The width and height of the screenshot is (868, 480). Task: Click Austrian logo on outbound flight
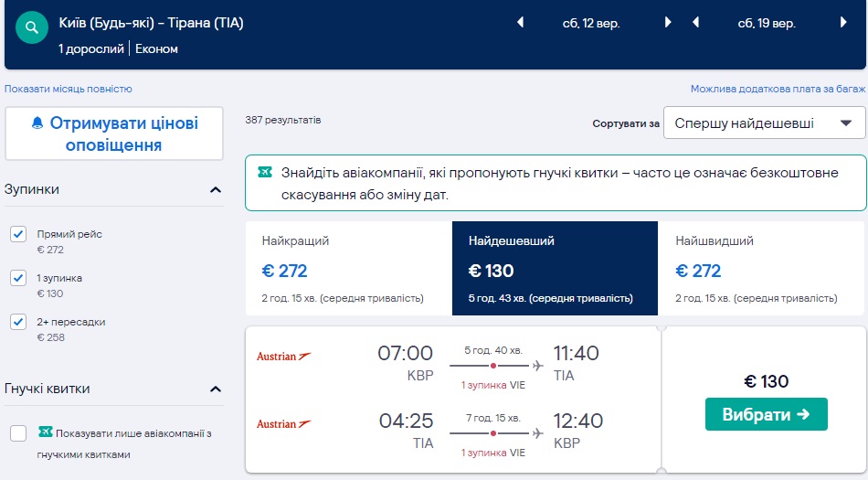284,356
